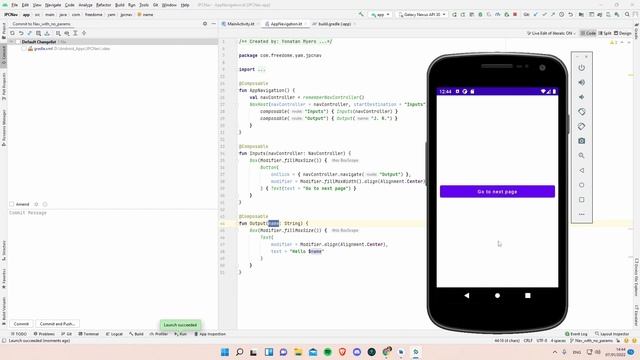Click Commit and Push button

pyautogui.click(x=58, y=324)
